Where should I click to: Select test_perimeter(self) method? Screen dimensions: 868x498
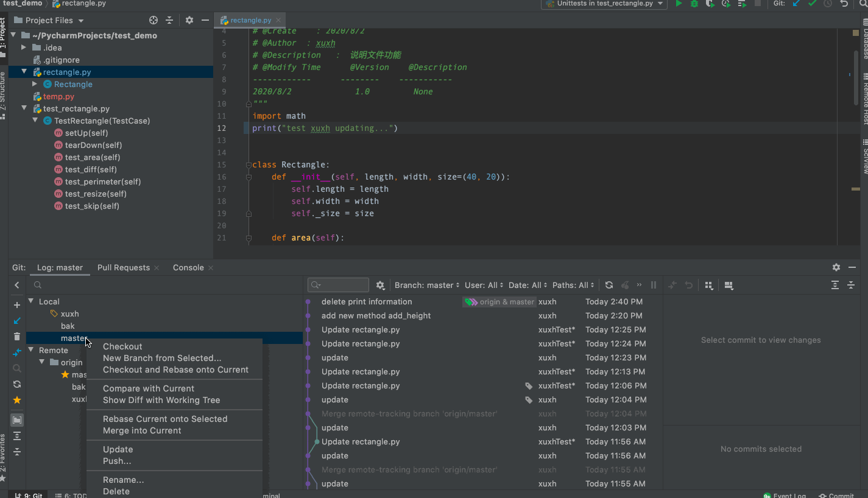[97, 181]
